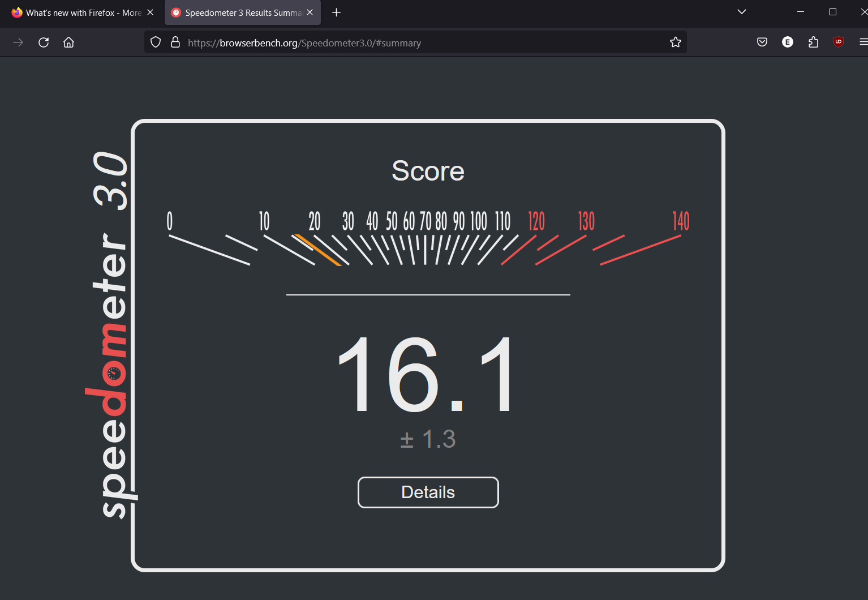Click the 0 label on the gauge
The height and width of the screenshot is (600, 868).
pos(170,221)
